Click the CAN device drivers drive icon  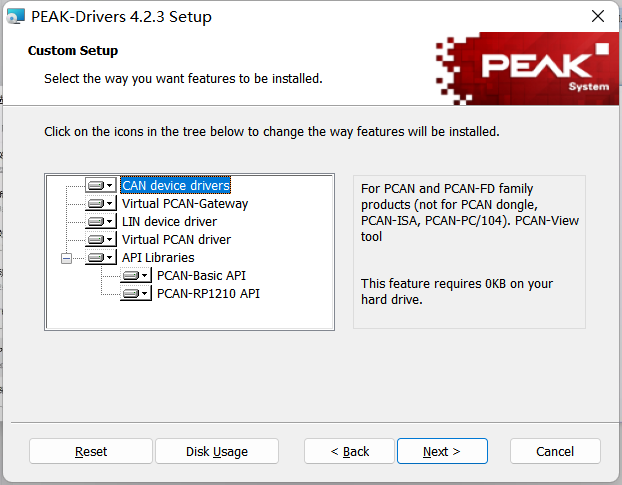[x=101, y=185]
